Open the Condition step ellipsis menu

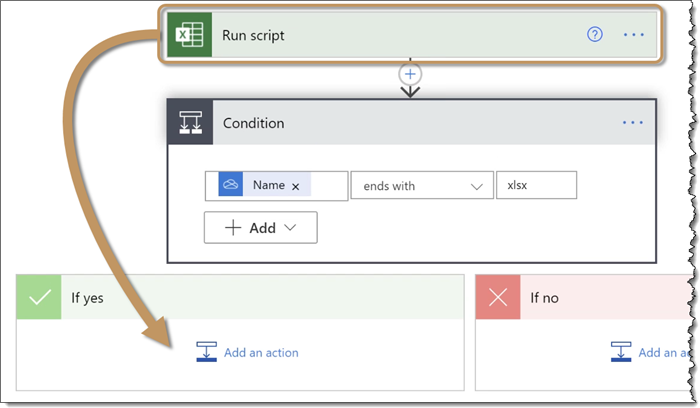[632, 123]
